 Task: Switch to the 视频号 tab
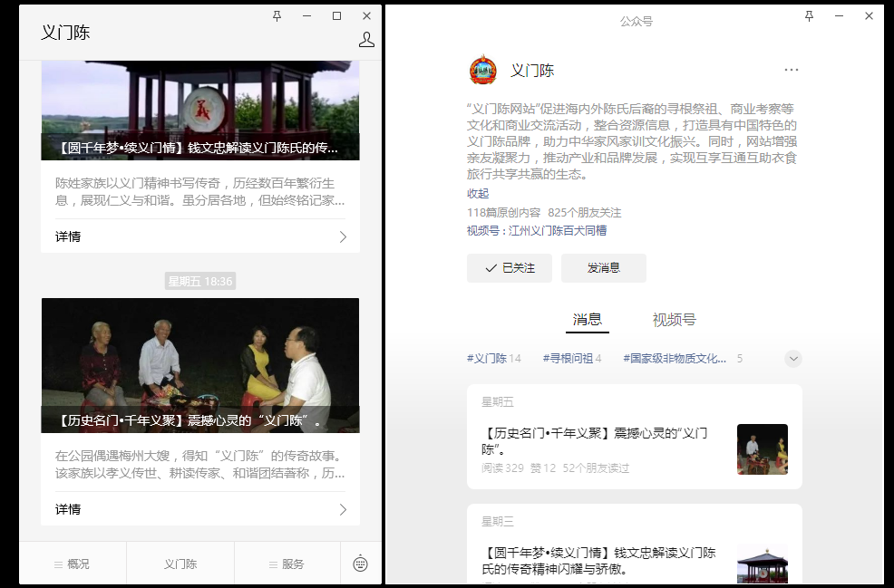click(674, 320)
